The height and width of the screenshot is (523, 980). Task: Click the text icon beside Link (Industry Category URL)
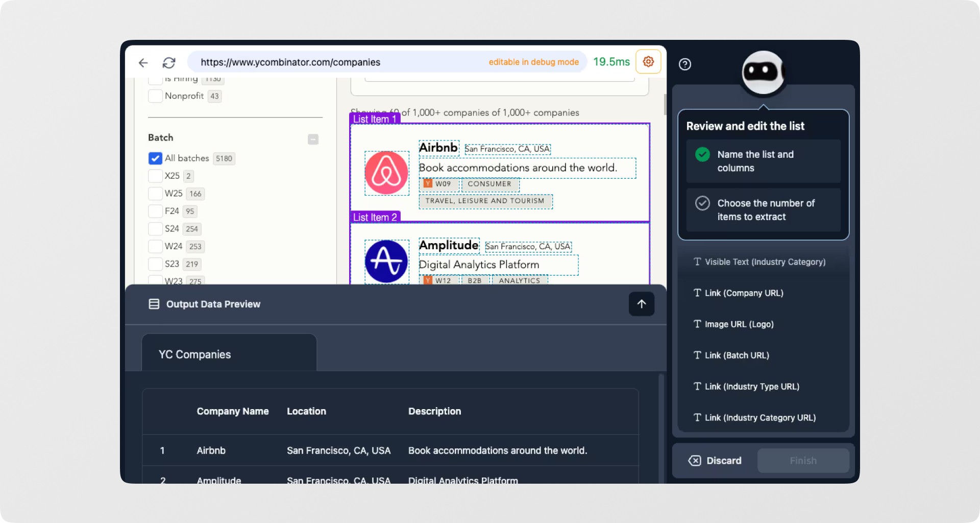(697, 417)
